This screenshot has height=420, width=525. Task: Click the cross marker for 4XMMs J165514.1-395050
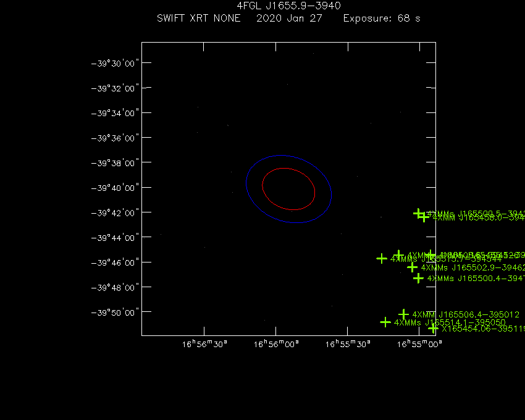tap(385, 322)
